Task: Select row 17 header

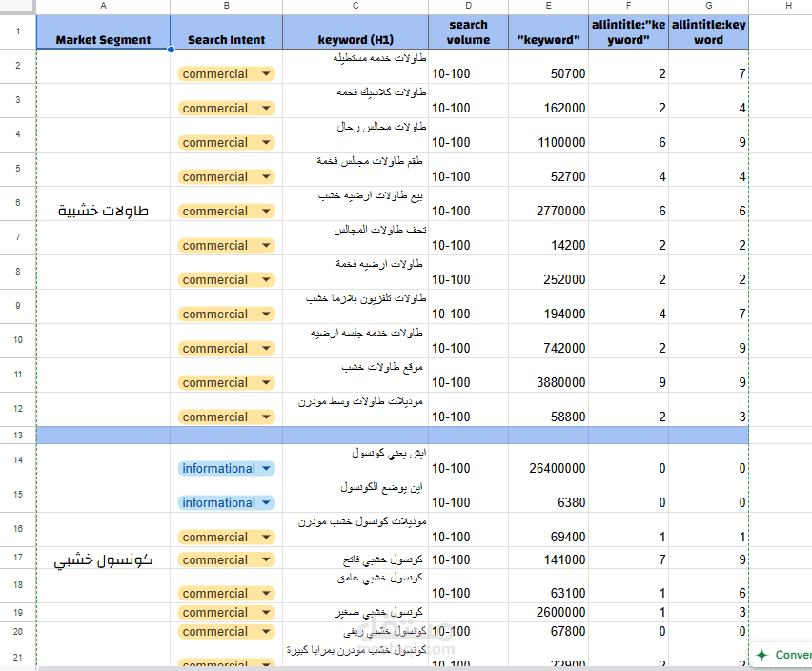Action: click(18, 558)
